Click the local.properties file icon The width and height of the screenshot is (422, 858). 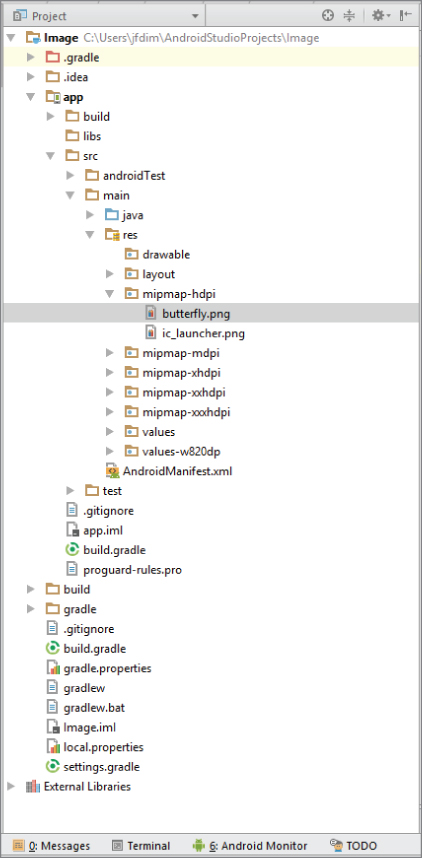tap(53, 747)
